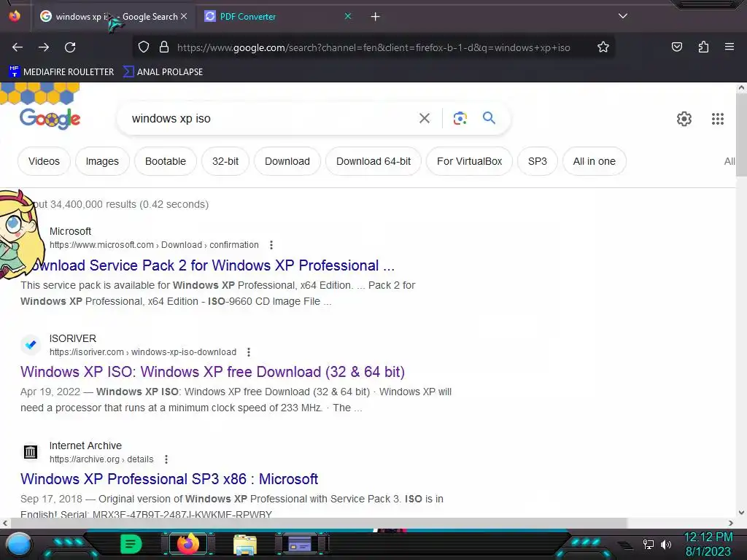Open Google quick settings gear

point(684,119)
